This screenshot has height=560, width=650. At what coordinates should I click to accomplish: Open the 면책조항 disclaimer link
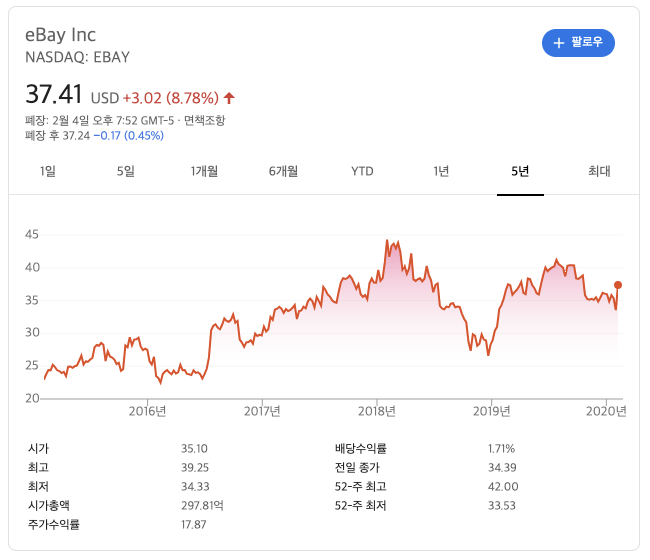point(204,120)
